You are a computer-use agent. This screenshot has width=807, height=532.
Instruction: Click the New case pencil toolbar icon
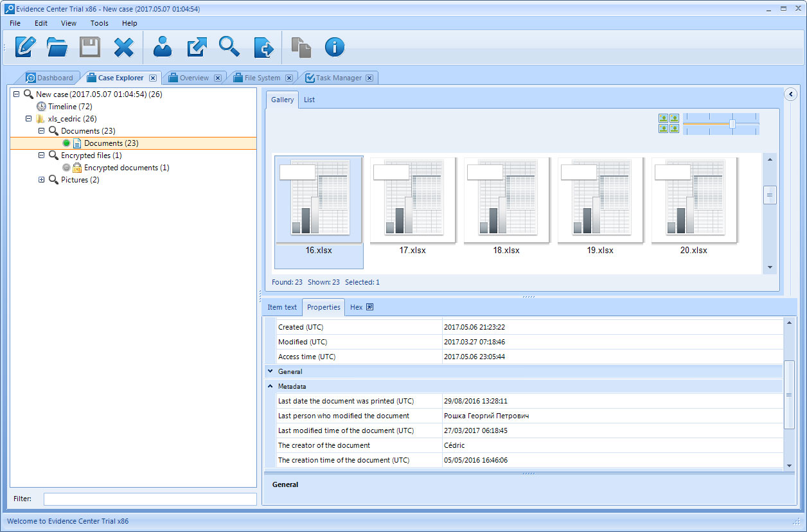(26, 47)
